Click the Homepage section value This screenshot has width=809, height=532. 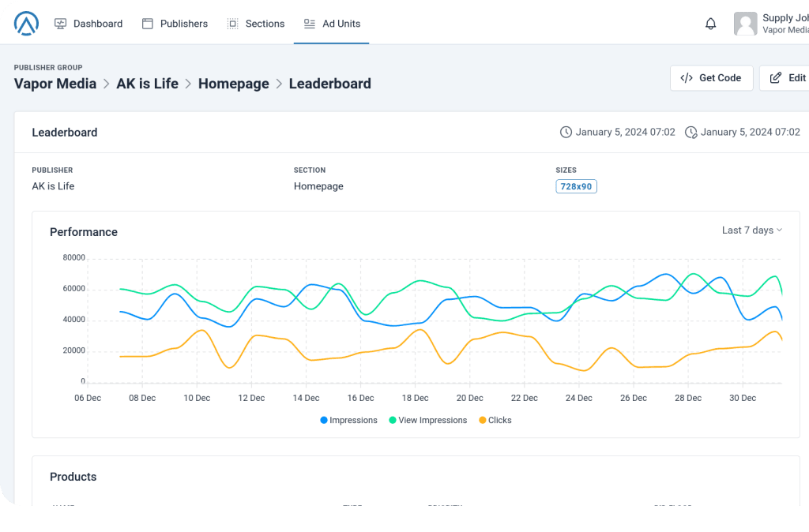319,186
